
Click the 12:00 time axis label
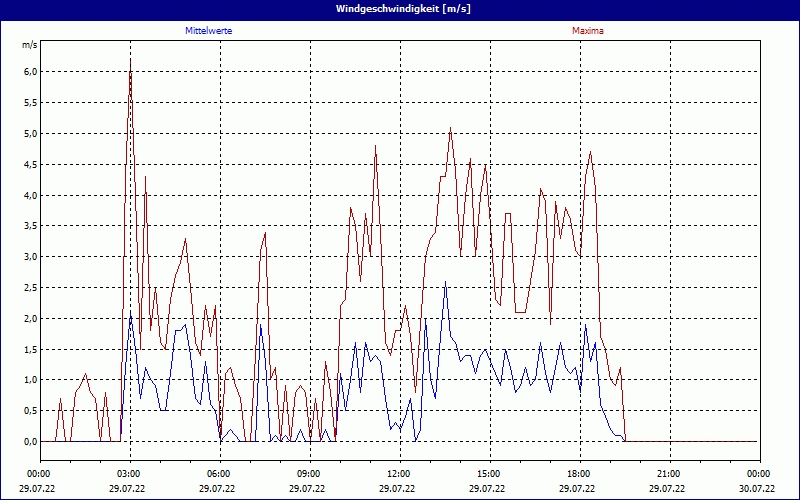[398, 474]
